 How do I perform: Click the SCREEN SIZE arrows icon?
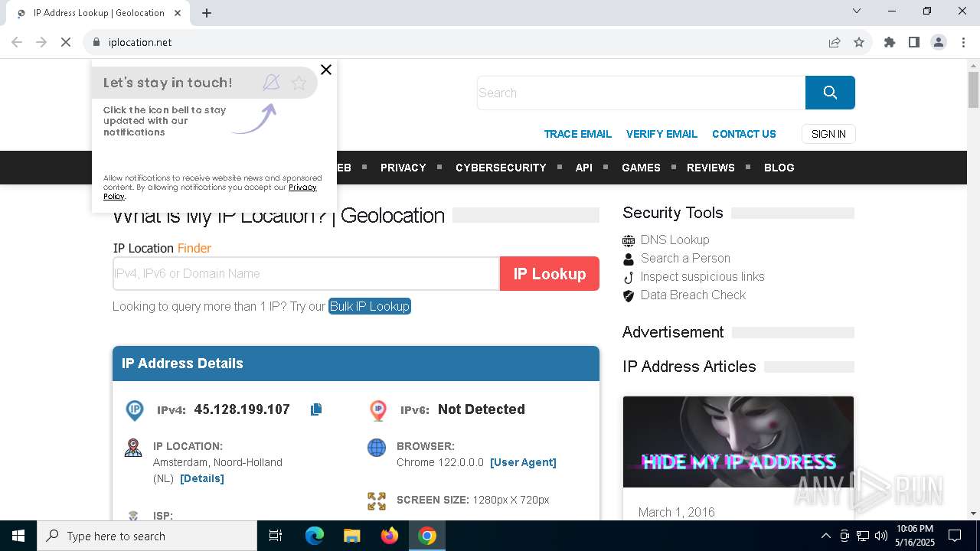377,501
